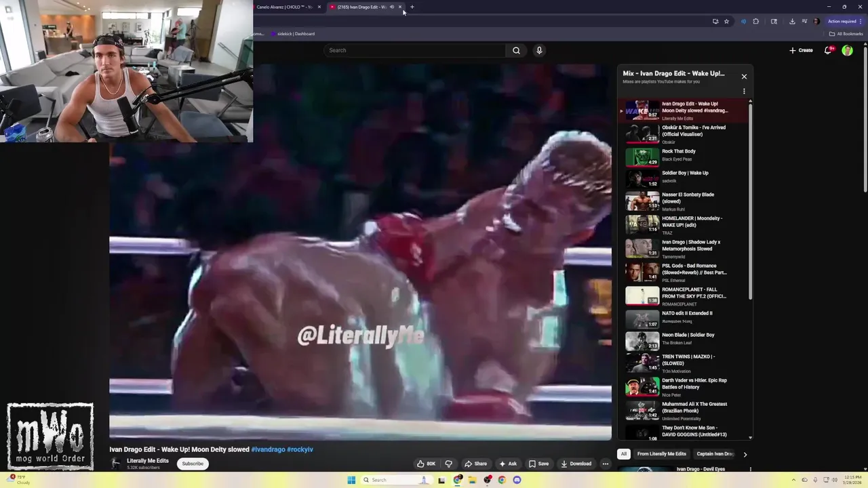Open browser extensions puzzle icon
This screenshot has height=488, width=868.
click(x=756, y=21)
